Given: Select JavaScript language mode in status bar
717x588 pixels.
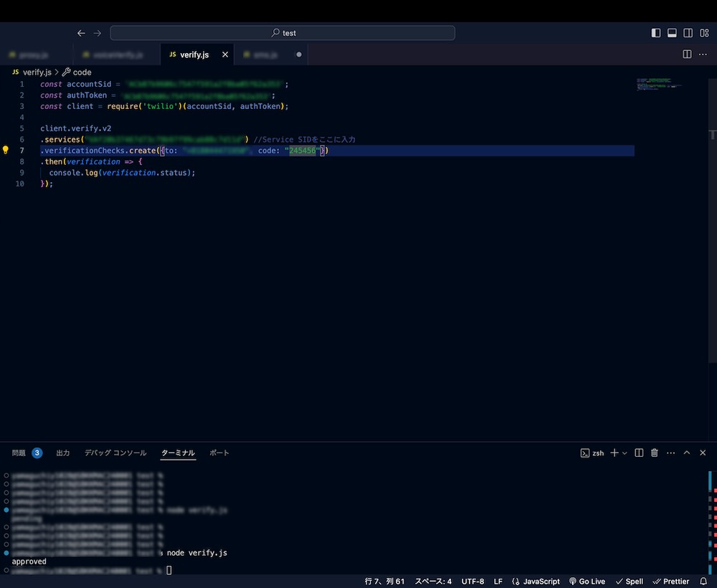Looking at the screenshot, I should coord(536,582).
